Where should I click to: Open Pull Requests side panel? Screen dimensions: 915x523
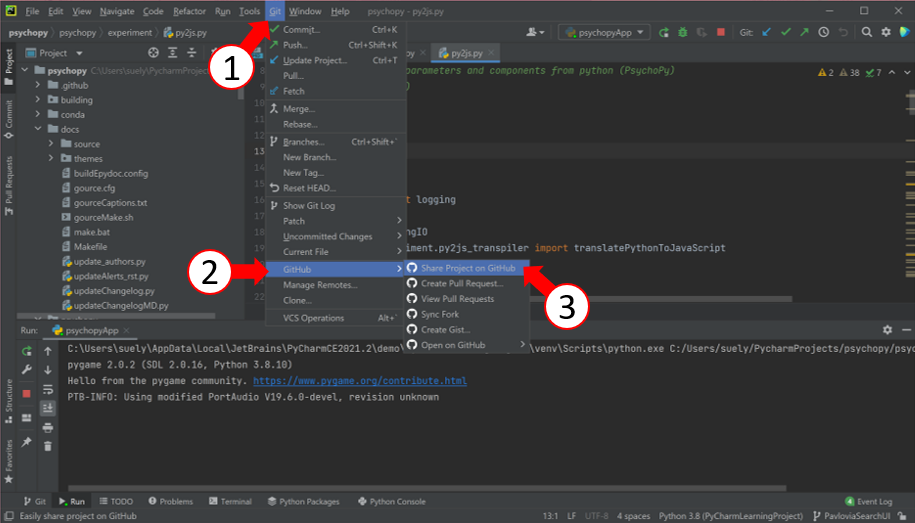click(x=8, y=186)
